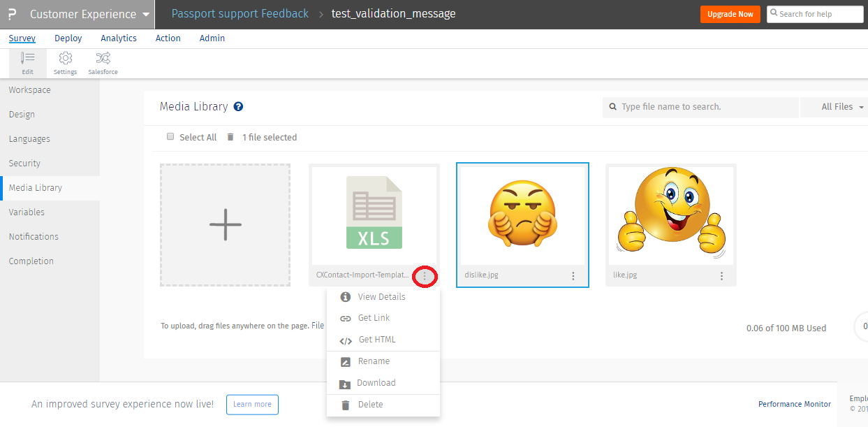This screenshot has width=868, height=427.
Task: Click the Search for help input field
Action: 815,14
